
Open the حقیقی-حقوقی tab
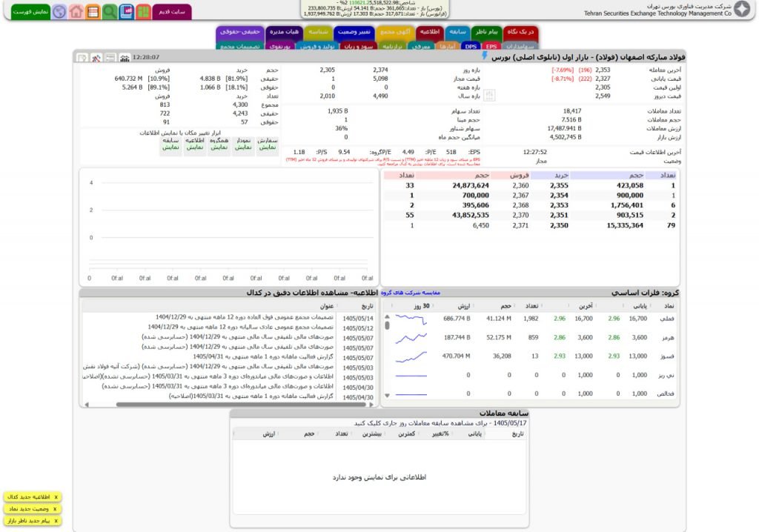tap(240, 32)
